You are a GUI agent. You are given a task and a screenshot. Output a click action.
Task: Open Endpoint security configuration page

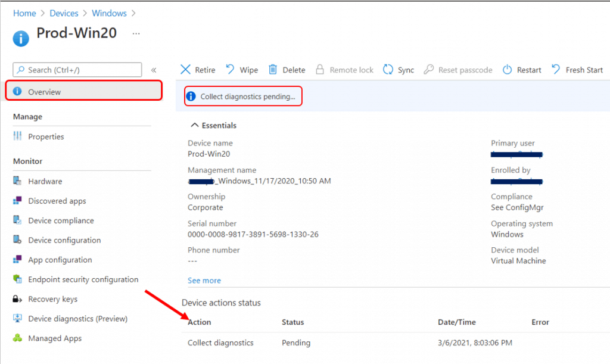click(83, 279)
